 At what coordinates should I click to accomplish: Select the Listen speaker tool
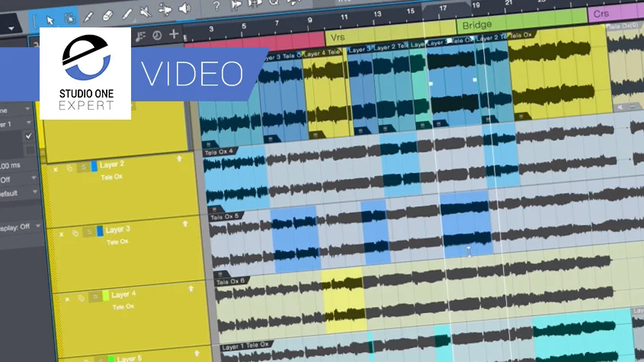[185, 8]
